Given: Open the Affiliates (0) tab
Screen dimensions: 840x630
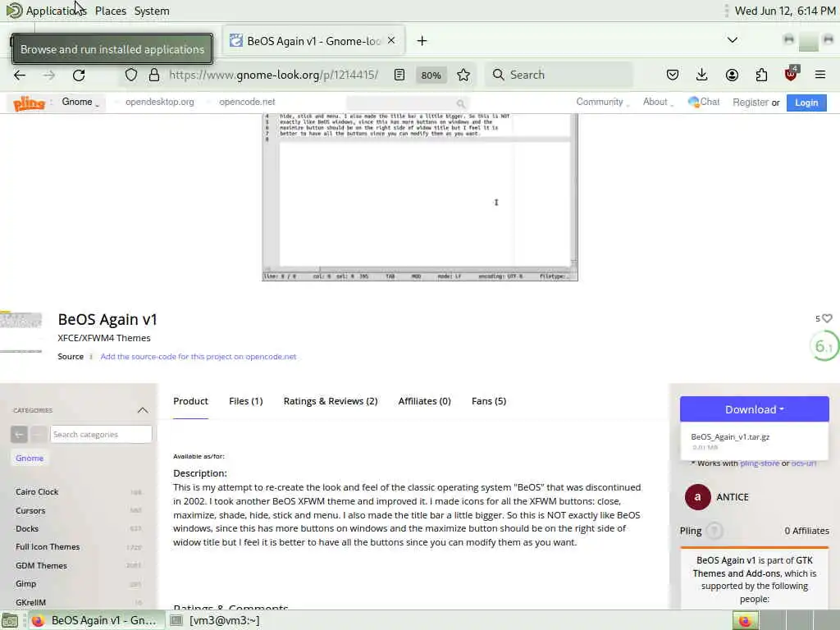Looking at the screenshot, I should tap(424, 401).
